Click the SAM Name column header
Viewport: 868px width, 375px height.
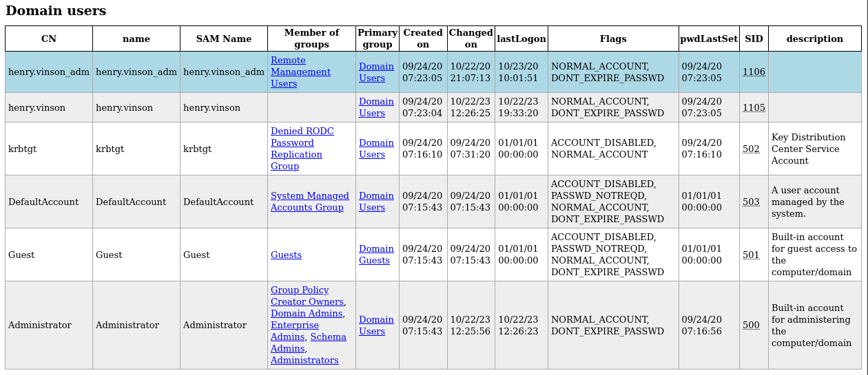(x=224, y=39)
